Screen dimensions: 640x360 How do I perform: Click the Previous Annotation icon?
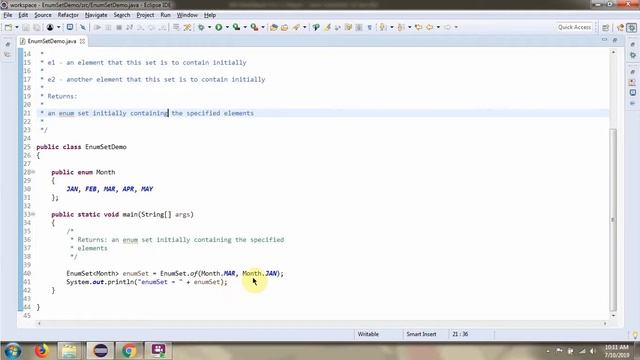pyautogui.click(x=401, y=27)
